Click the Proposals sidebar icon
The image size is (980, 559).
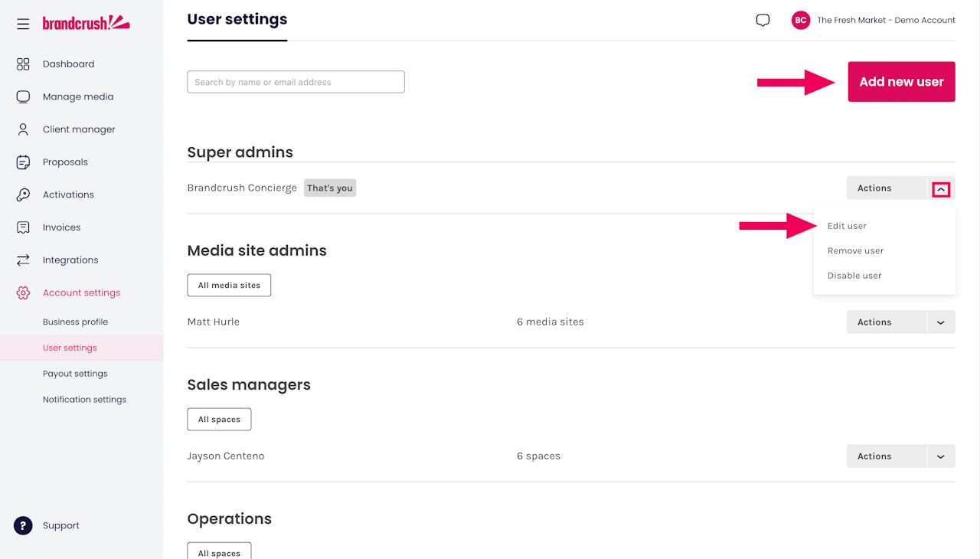[23, 162]
